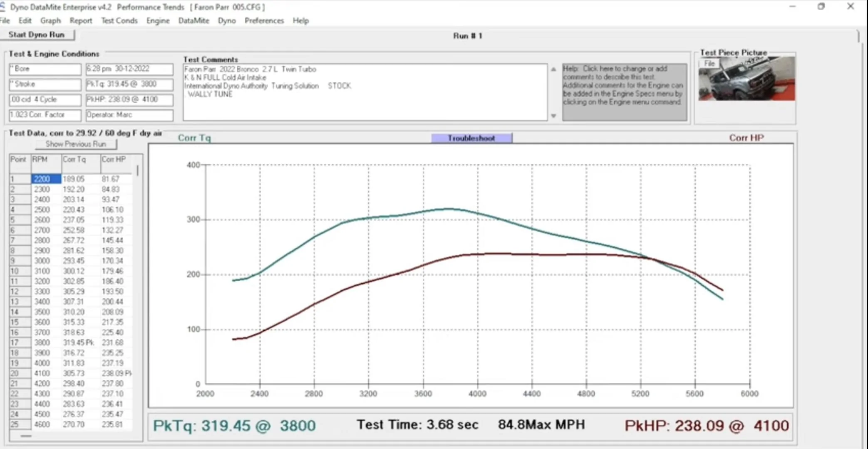Open the Edit menu
This screenshot has height=449, width=868.
[25, 20]
